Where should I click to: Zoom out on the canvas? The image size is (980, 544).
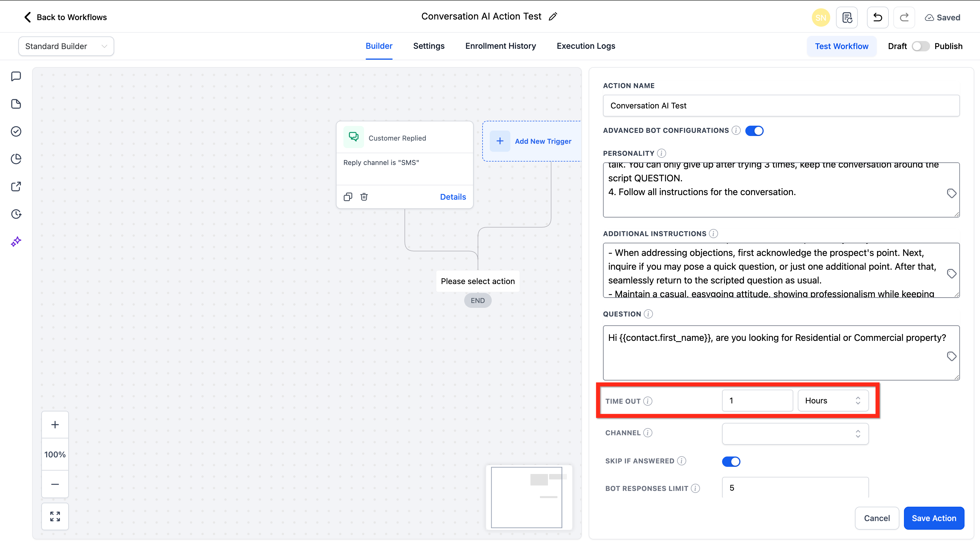(x=55, y=484)
